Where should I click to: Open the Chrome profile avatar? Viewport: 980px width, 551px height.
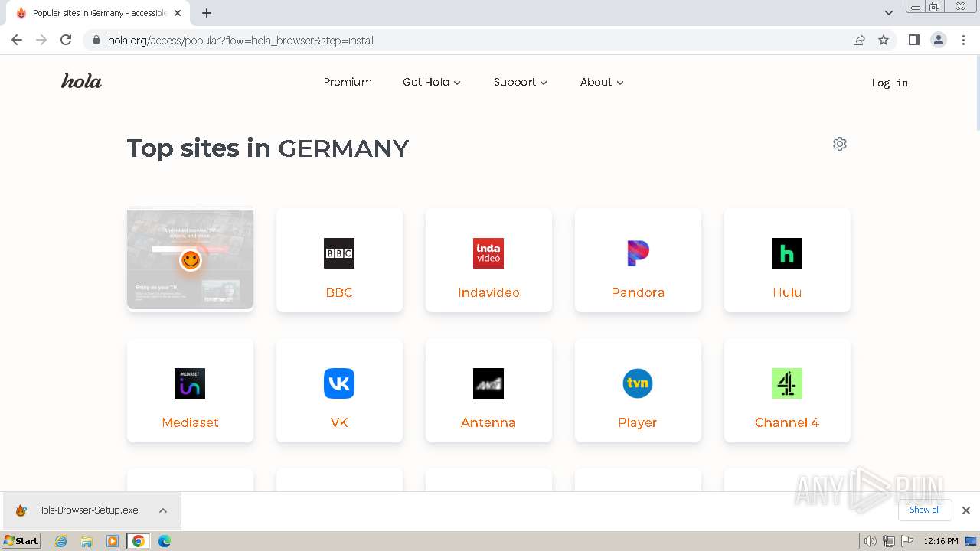point(939,40)
